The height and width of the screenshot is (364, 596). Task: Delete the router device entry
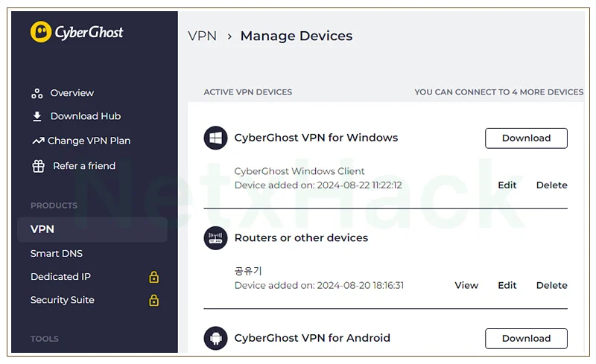tap(551, 285)
